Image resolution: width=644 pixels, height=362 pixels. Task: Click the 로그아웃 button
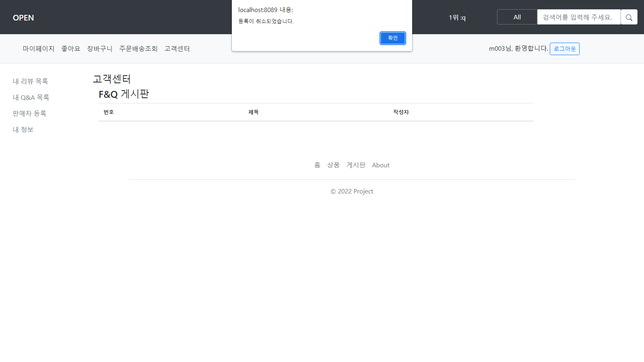pyautogui.click(x=564, y=49)
